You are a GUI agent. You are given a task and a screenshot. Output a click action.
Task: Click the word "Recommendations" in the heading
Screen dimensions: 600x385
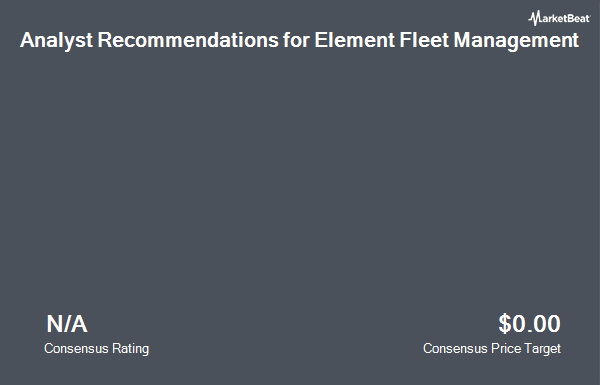coord(188,39)
